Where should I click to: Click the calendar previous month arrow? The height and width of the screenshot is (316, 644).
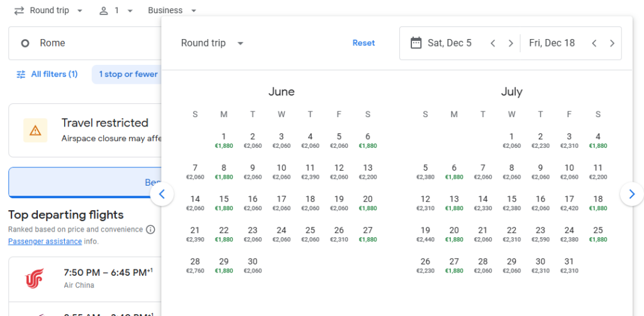click(162, 194)
